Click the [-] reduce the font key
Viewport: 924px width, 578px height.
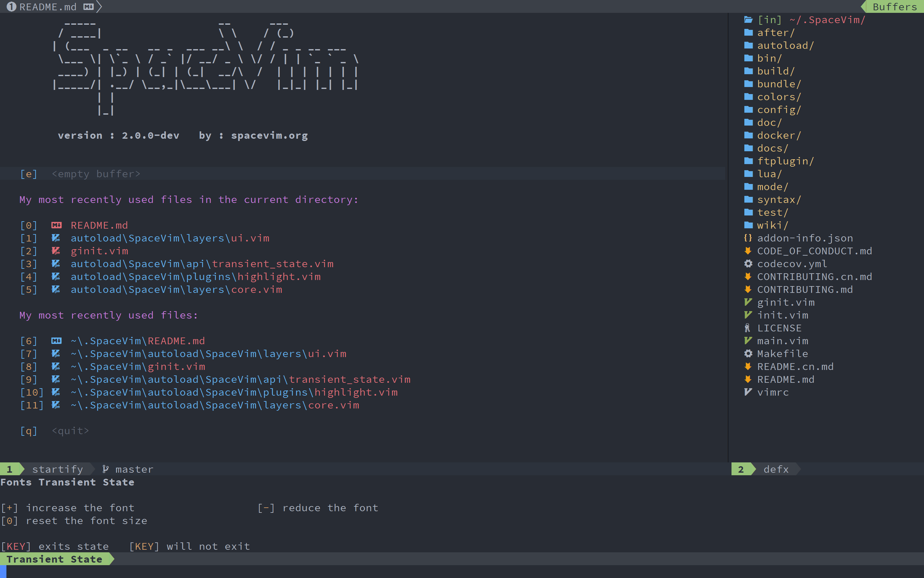point(266,508)
